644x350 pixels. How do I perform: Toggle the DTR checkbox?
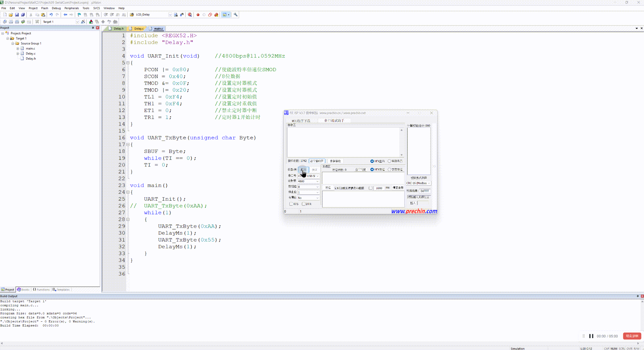tap(304, 204)
